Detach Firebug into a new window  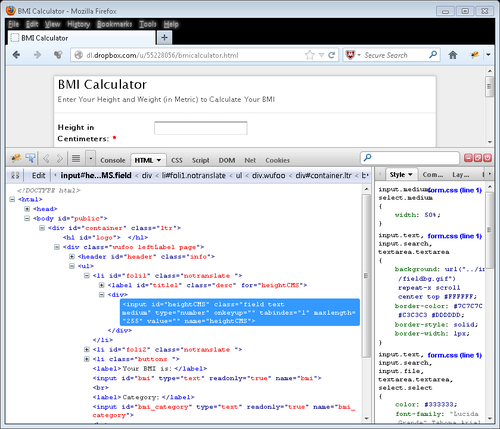pos(478,158)
